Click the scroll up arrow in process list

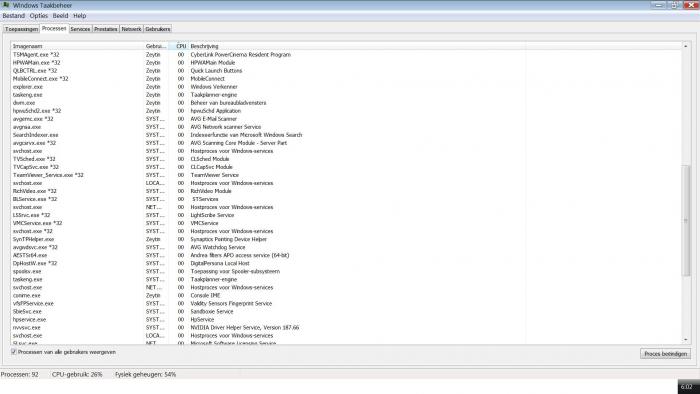click(x=686, y=46)
